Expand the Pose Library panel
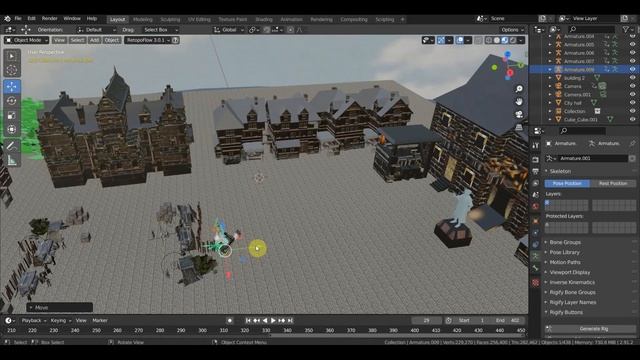 (x=564, y=252)
